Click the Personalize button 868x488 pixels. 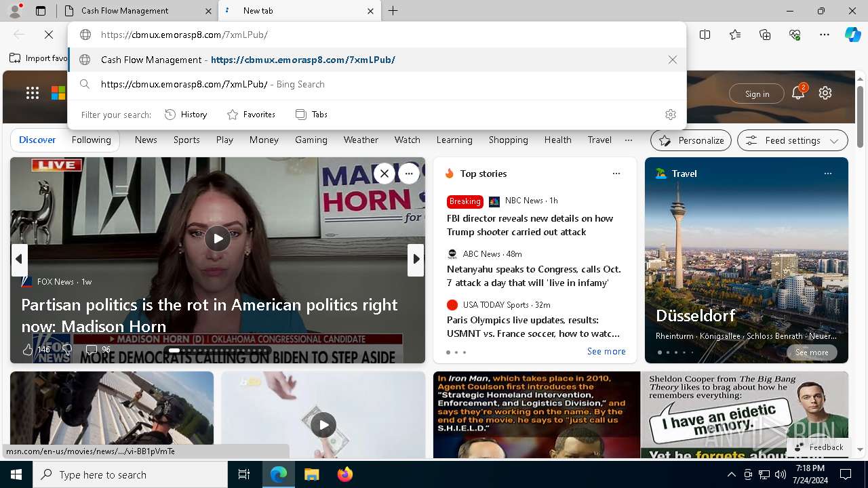tap(691, 140)
